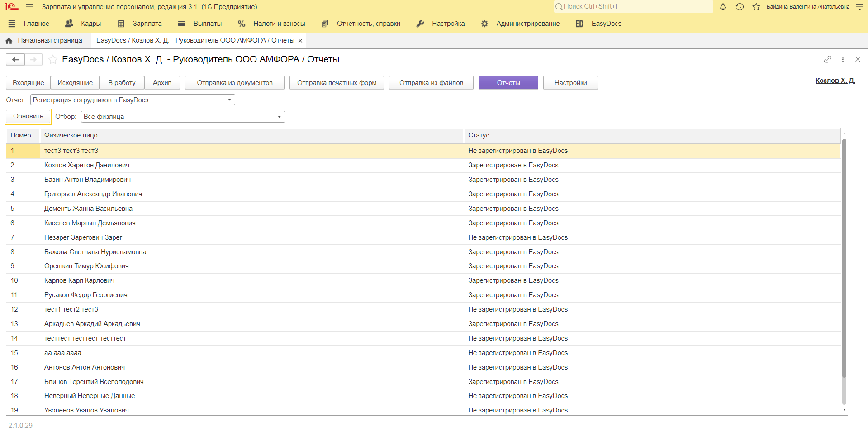Expand the Отбор filter dropdown

tap(280, 117)
